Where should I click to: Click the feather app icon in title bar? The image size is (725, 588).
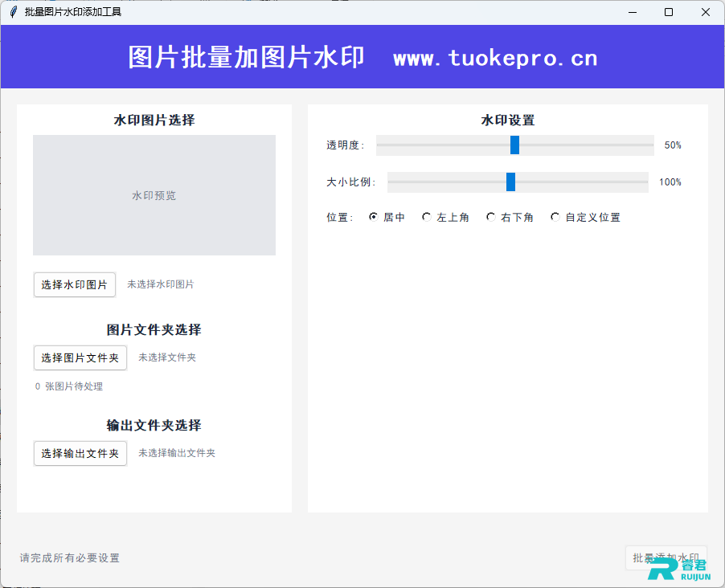(14, 11)
